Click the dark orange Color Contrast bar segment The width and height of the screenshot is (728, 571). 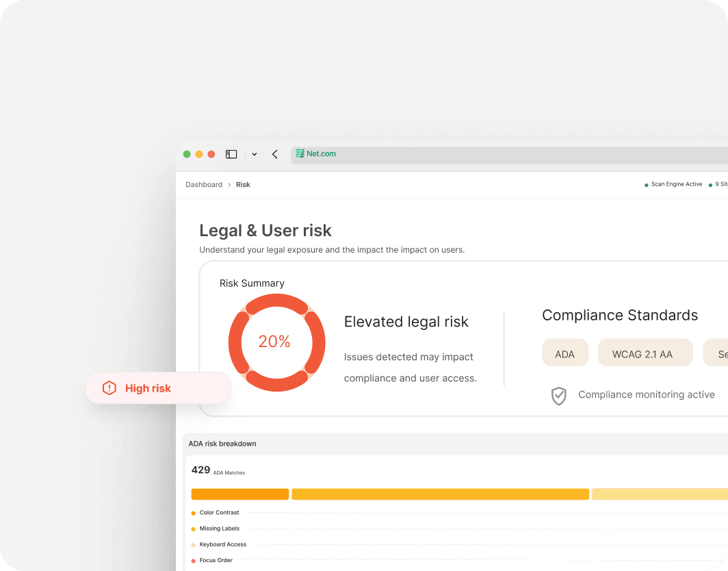point(240,494)
